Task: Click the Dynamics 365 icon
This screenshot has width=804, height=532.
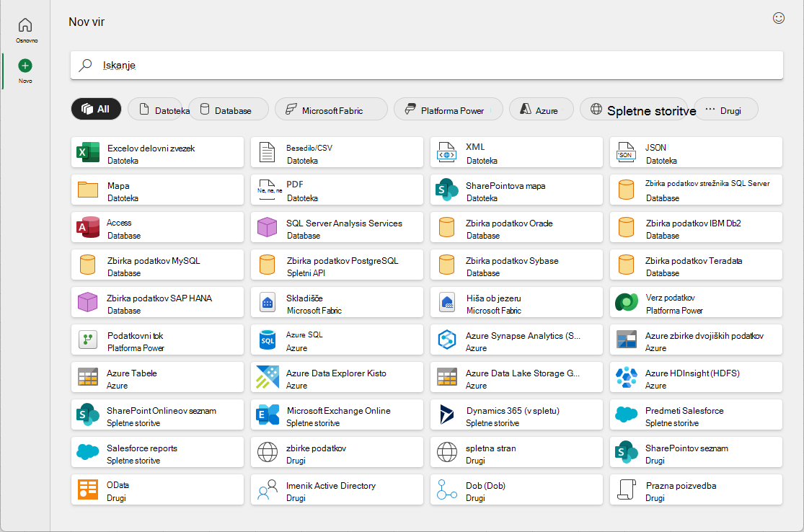Action: pos(446,414)
